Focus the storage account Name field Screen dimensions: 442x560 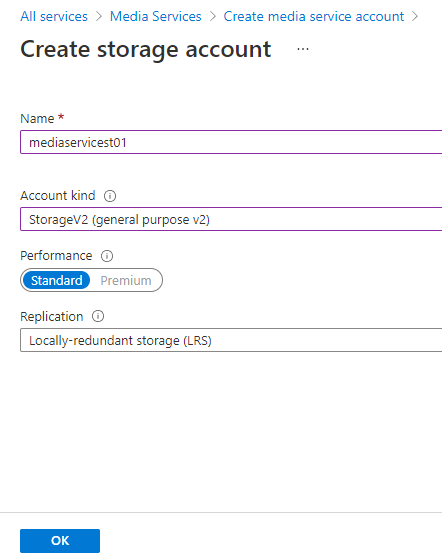click(231, 142)
